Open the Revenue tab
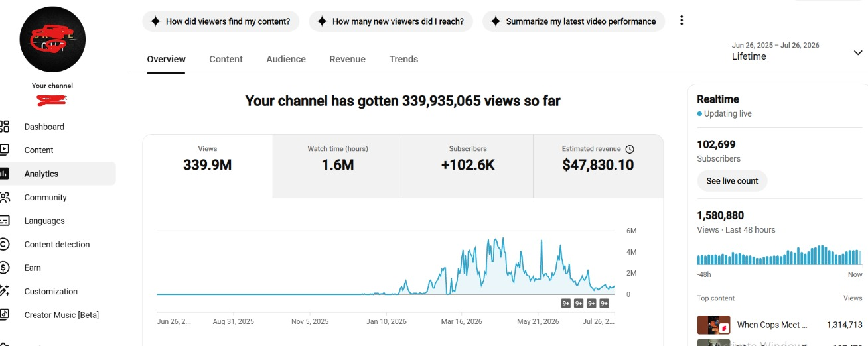Viewport: 868px width, 346px height. coord(348,59)
